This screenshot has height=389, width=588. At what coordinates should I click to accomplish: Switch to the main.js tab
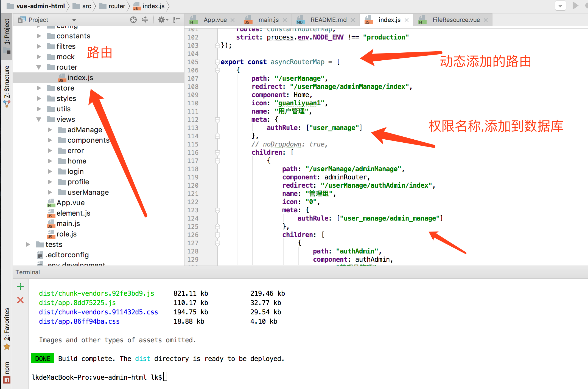268,20
